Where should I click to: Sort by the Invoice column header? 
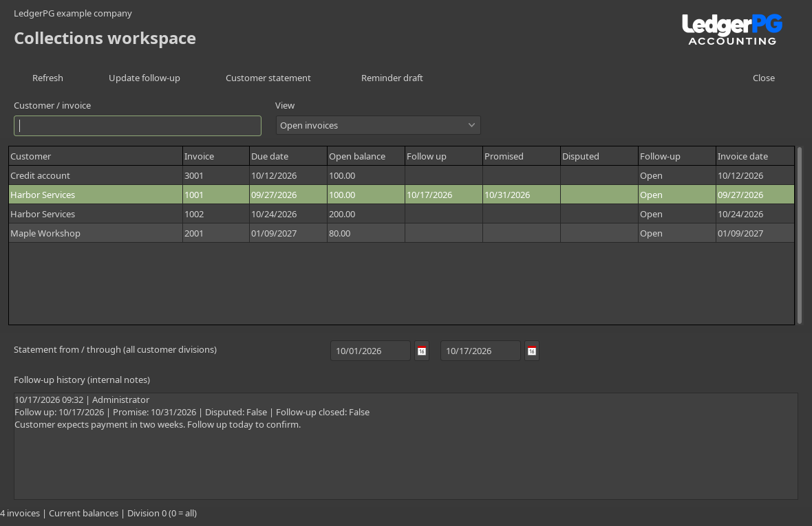click(215, 156)
